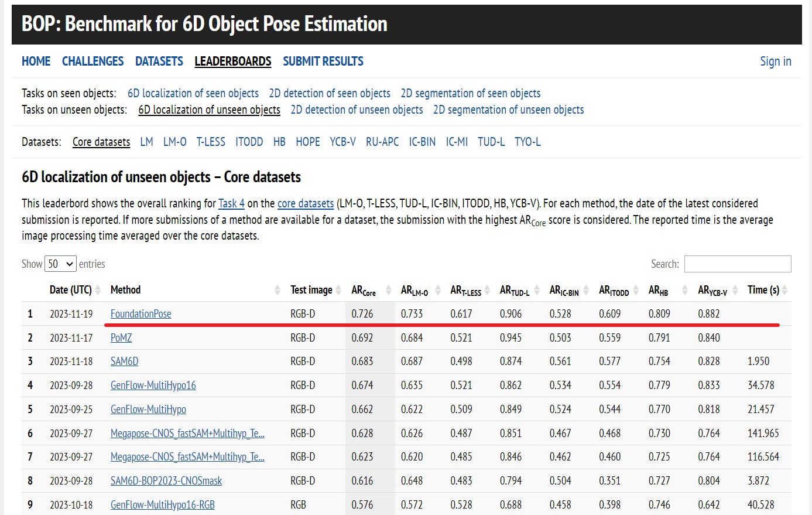Sort by AR Core column arrows
Screen dimensions: 812x515
coord(388,290)
